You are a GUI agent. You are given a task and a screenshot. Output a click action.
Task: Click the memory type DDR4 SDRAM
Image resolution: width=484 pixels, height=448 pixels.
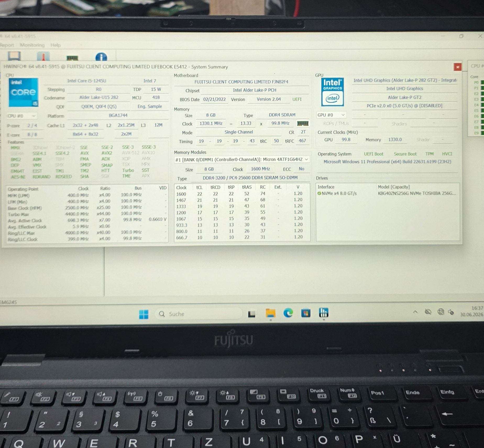pos(282,115)
